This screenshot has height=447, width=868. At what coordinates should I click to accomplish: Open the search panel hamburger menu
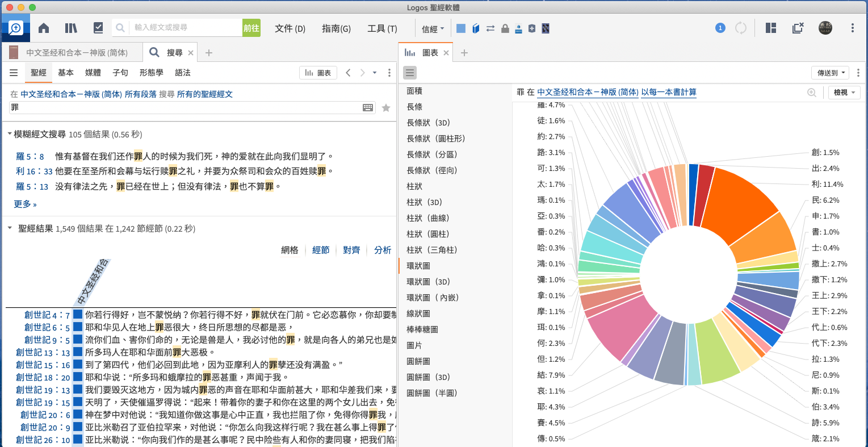point(14,73)
